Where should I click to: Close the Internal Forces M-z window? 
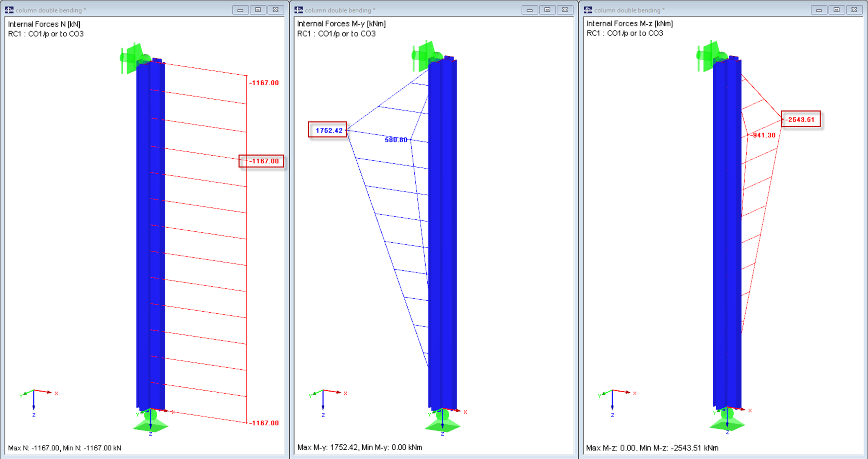(854, 10)
